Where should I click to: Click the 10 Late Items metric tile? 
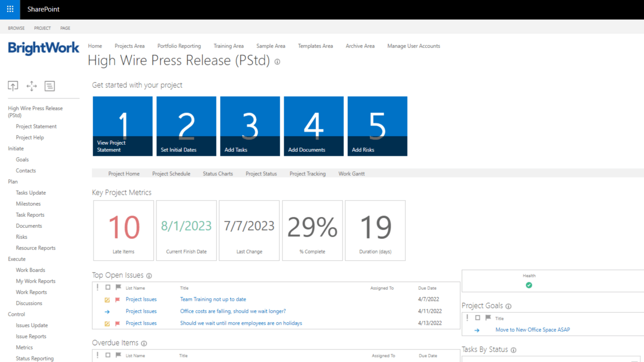tap(123, 230)
